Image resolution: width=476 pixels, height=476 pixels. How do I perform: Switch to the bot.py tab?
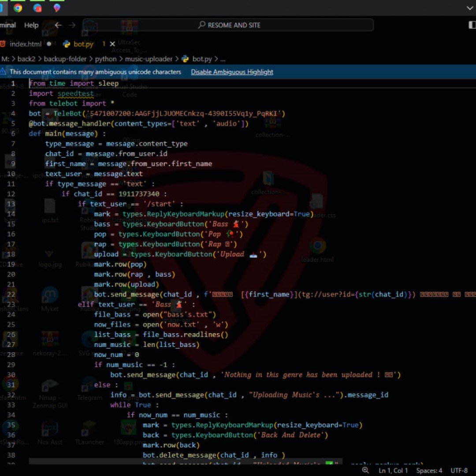(x=83, y=44)
